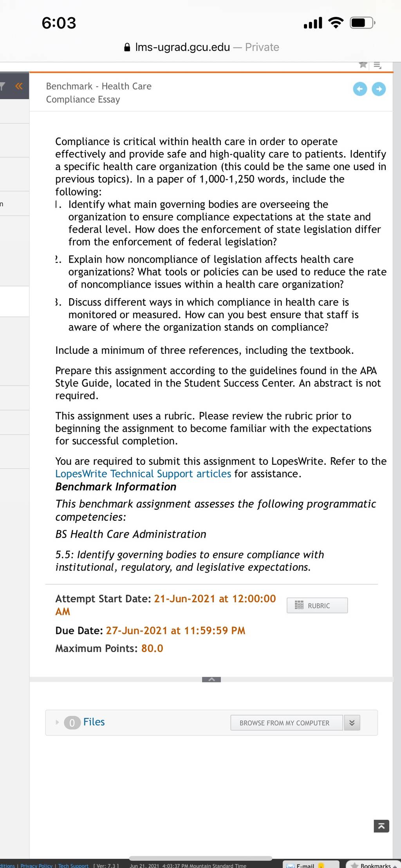Image resolution: width=401 pixels, height=868 pixels.
Task: Jump to top using the scroll-to-top icon
Action: [381, 826]
